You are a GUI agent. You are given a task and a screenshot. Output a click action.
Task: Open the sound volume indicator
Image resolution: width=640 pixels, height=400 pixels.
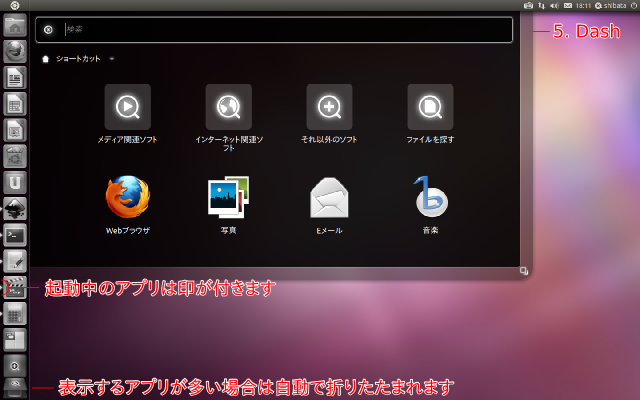[554, 6]
